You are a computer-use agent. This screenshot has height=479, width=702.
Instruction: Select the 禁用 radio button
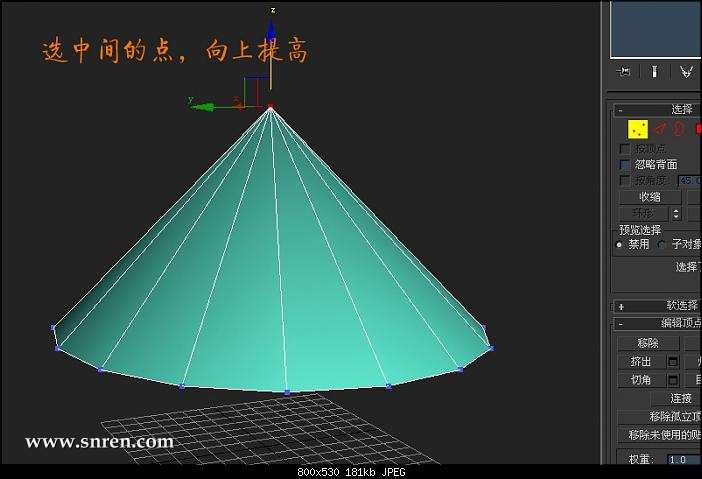click(620, 245)
